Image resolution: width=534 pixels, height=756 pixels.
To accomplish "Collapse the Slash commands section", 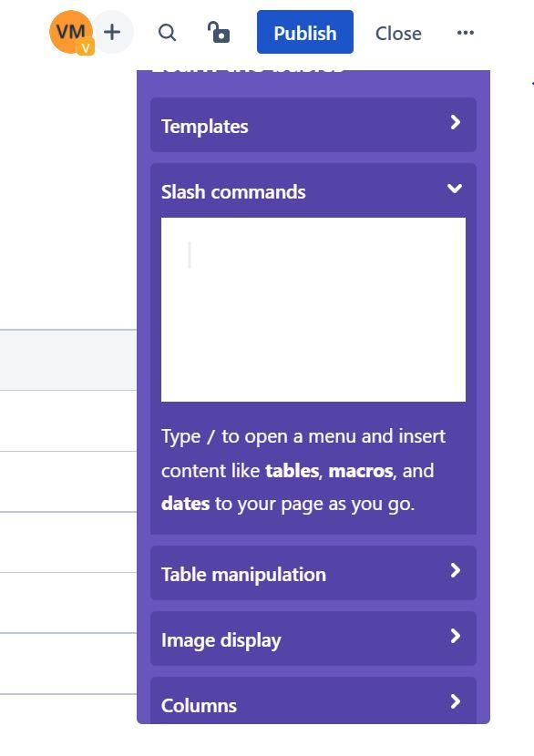I will click(313, 191).
